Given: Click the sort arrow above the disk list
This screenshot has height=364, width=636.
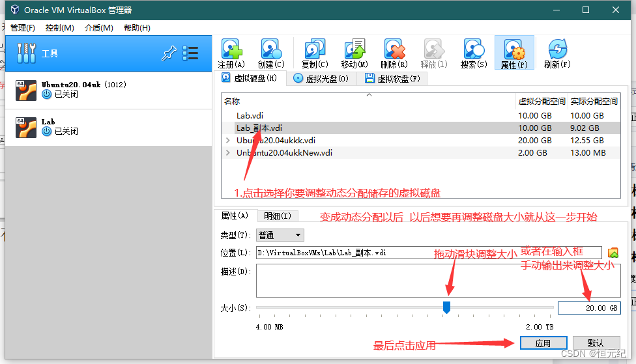Looking at the screenshot, I should 369,94.
